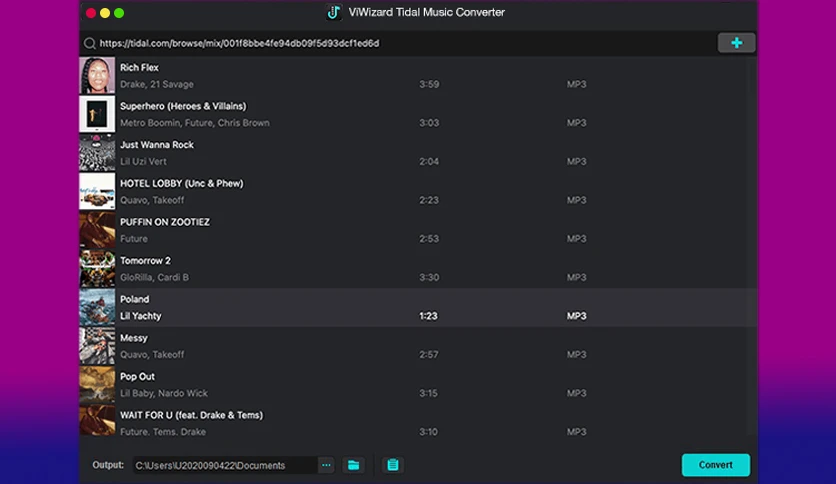836x484 pixels.
Task: Click the 2:04 duration of Just Wanna Rock
Action: (x=429, y=162)
